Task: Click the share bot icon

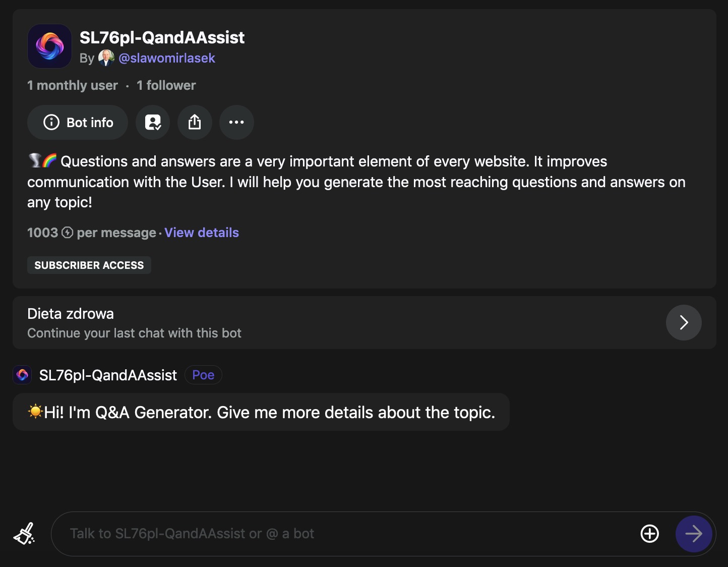Action: click(x=195, y=122)
